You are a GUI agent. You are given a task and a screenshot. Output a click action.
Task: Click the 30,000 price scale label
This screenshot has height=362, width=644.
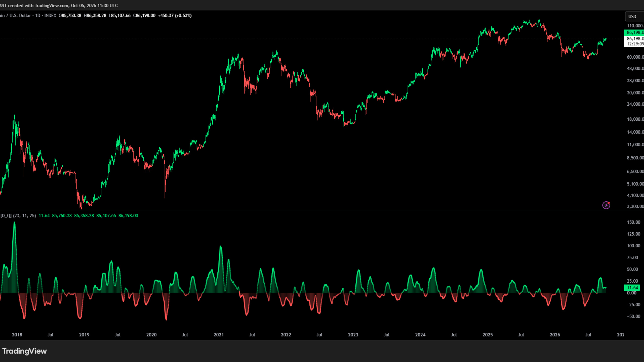(x=635, y=93)
